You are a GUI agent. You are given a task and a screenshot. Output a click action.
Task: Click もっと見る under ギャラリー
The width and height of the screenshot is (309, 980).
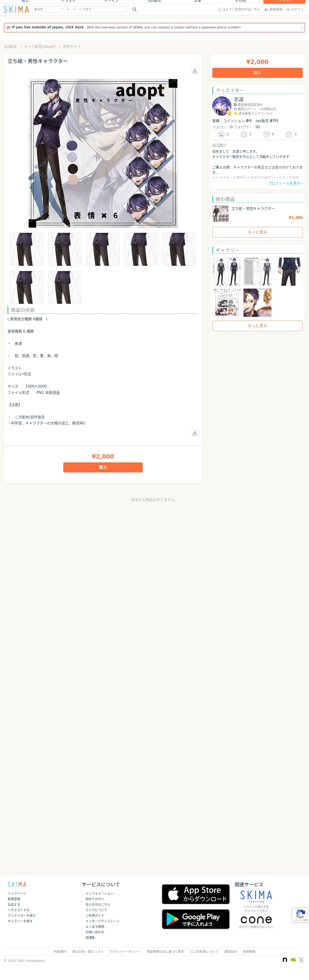257,326
